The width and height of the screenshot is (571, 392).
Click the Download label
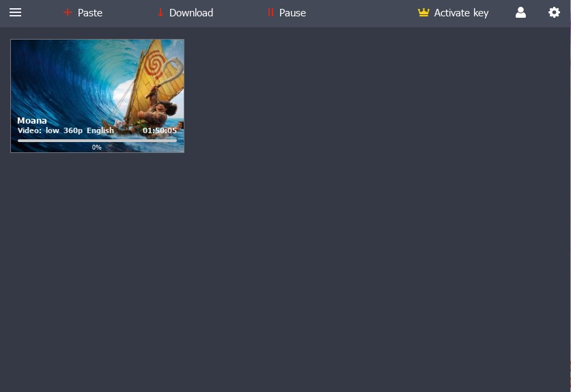pos(191,13)
